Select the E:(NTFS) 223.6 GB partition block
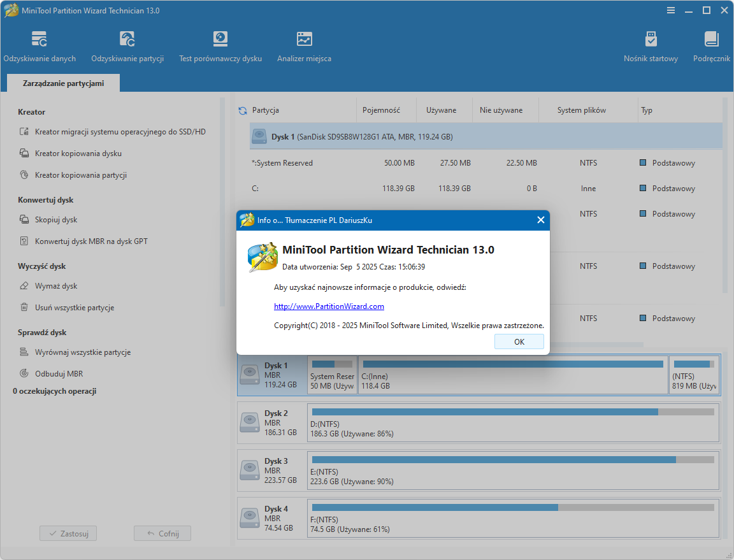Screen dimensions: 734x560 [x=513, y=471]
